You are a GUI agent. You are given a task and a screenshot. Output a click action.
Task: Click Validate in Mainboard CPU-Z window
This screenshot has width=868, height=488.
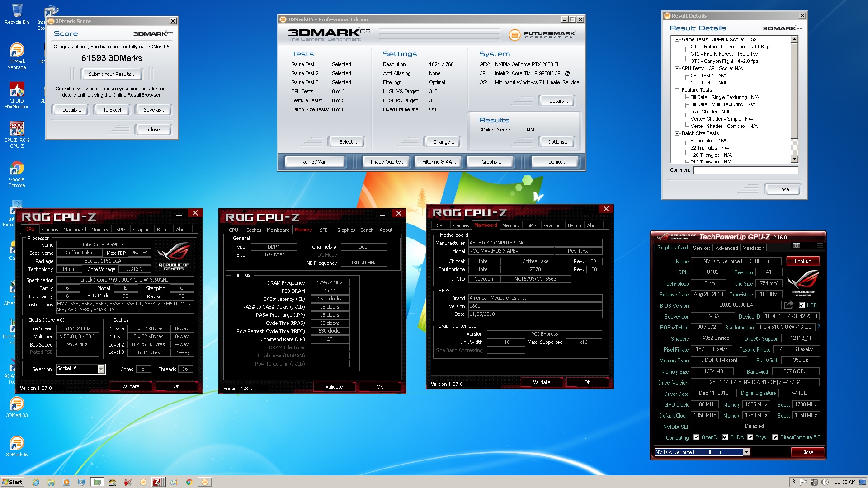point(542,382)
